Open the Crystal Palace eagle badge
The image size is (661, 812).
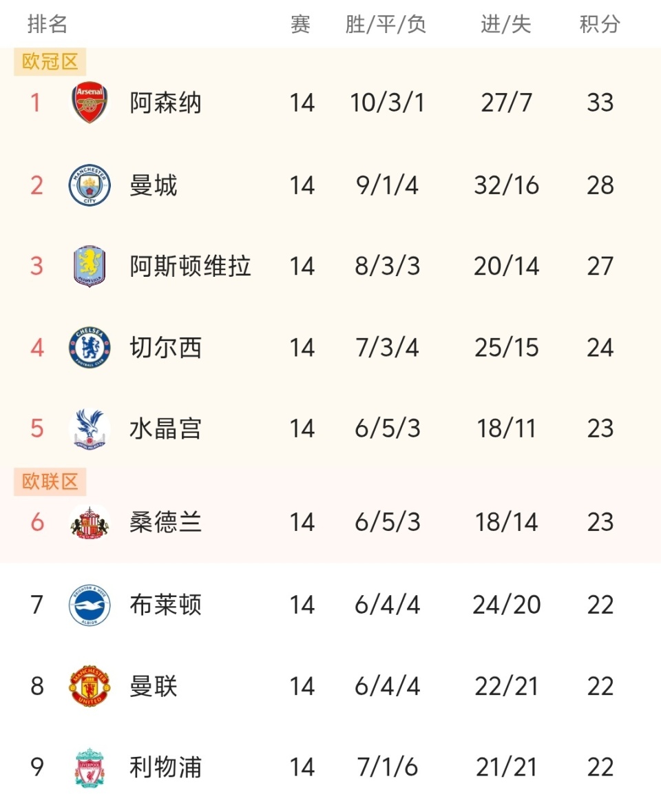click(x=90, y=429)
